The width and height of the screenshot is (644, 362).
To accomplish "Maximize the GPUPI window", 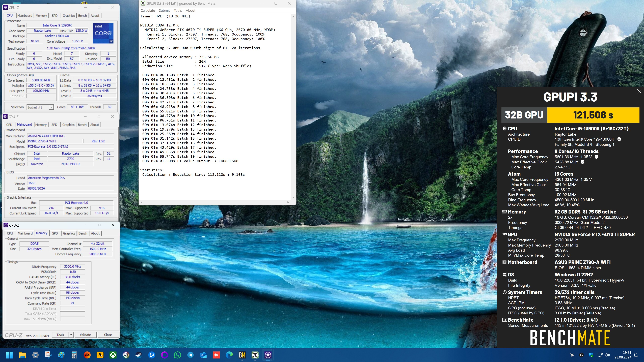I will point(276,4).
